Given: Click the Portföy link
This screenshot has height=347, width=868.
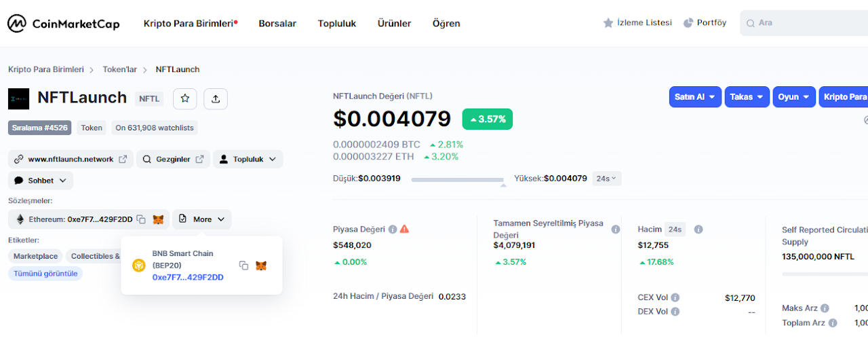Looking at the screenshot, I should point(711,23).
